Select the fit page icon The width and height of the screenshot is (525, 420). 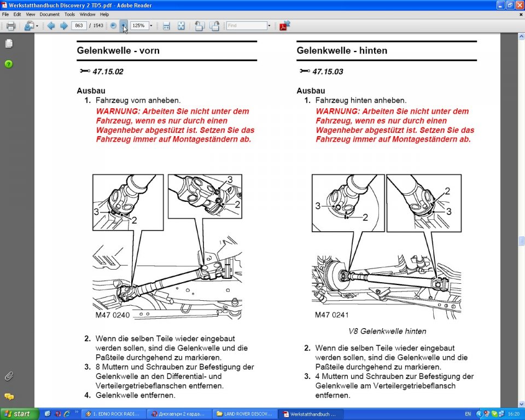[x=181, y=26]
